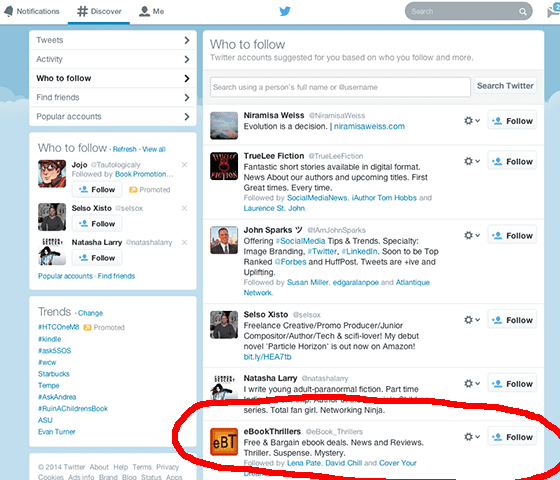Viewport: 560px width, 480px height.
Task: Dismiss Jojo suggestion with the X
Action: 184,165
